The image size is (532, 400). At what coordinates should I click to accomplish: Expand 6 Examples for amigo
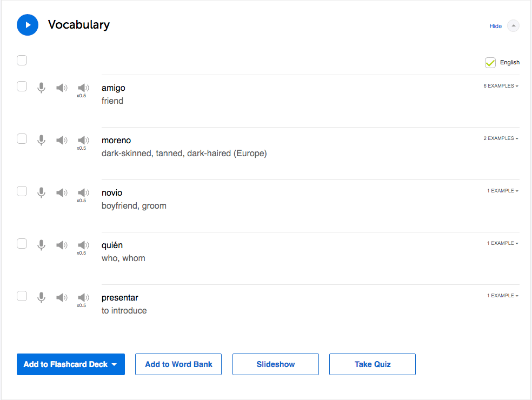tap(501, 86)
